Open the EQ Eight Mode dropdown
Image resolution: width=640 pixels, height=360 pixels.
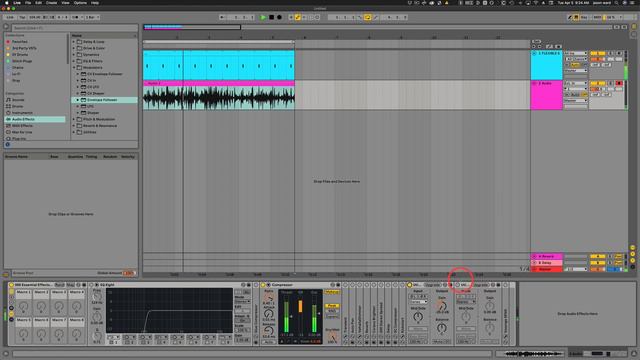pyautogui.click(x=242, y=301)
